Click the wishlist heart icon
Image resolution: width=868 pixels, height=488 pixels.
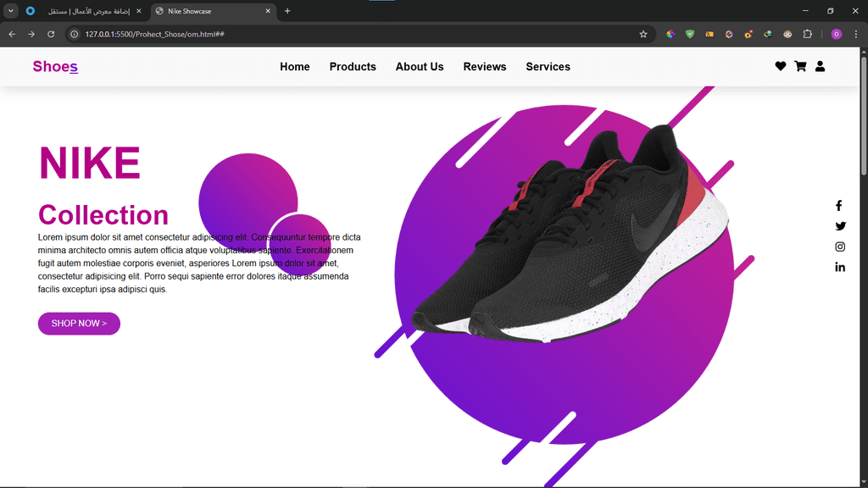point(781,66)
